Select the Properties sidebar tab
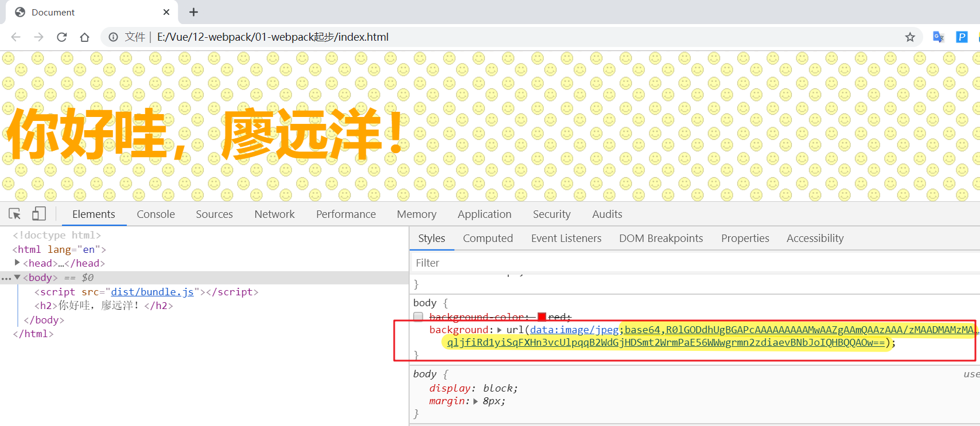 point(745,238)
